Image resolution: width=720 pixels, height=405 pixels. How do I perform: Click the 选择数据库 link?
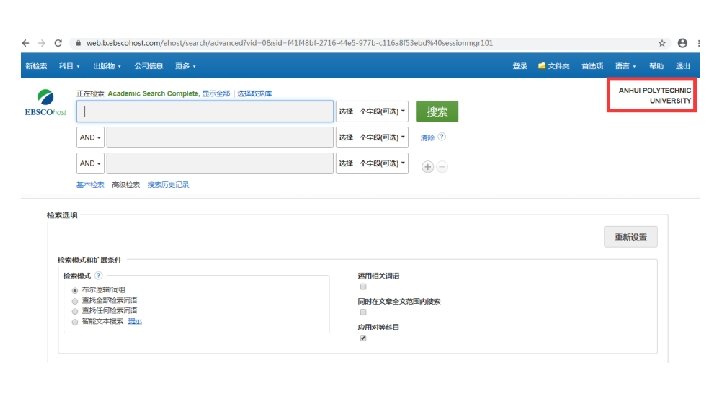[255, 93]
